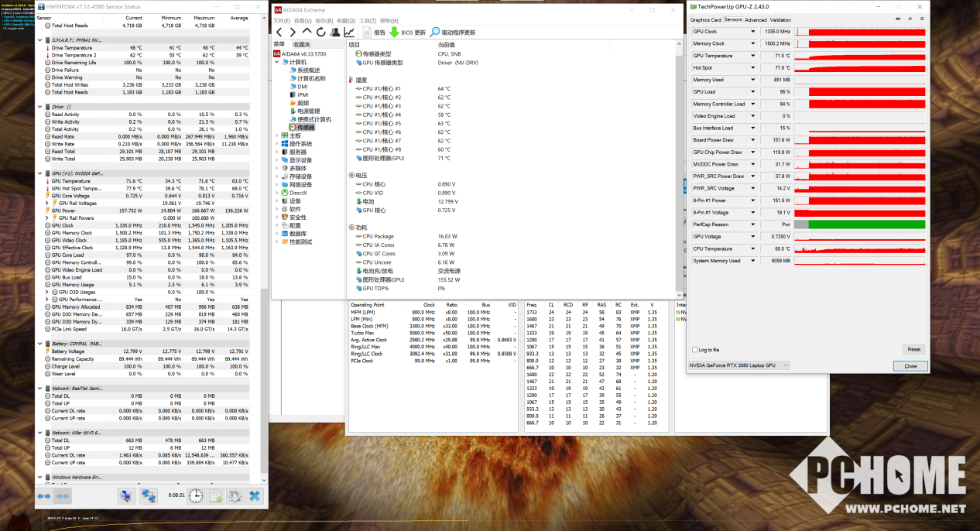Open the Board Power Draw dropdown in GPU-Z
The image size is (980, 531).
tap(752, 140)
